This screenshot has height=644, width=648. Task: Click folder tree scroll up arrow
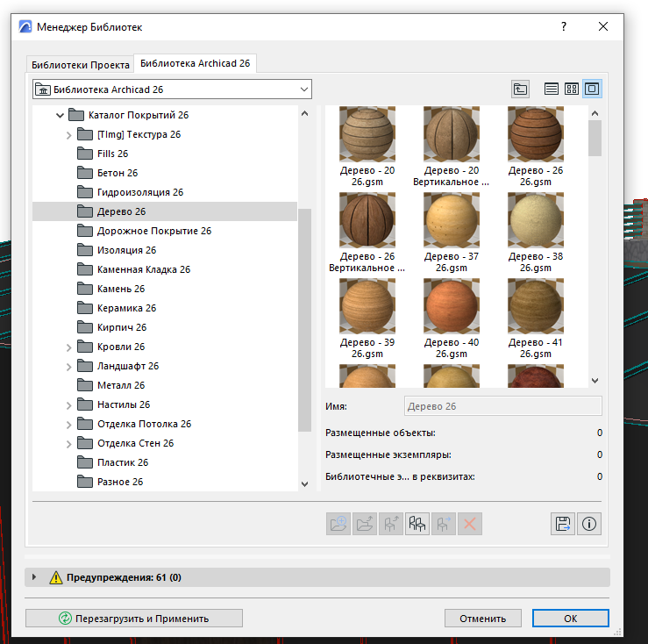(304, 113)
